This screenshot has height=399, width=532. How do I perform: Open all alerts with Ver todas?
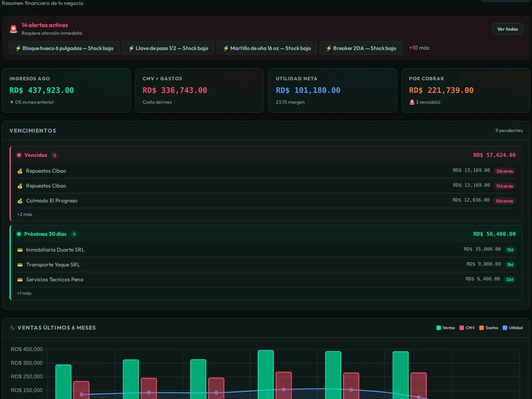click(507, 29)
